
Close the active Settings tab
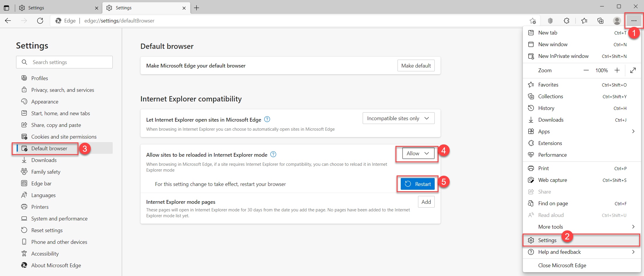(x=184, y=8)
